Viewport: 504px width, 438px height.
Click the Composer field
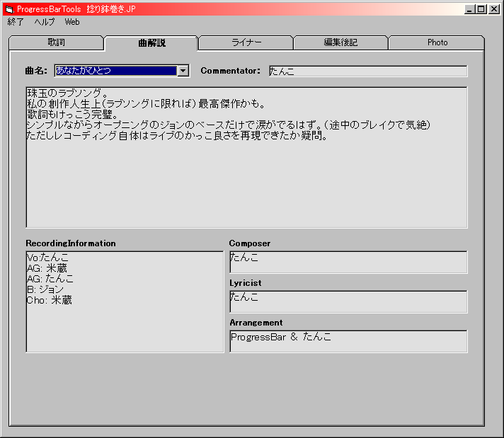(348, 263)
